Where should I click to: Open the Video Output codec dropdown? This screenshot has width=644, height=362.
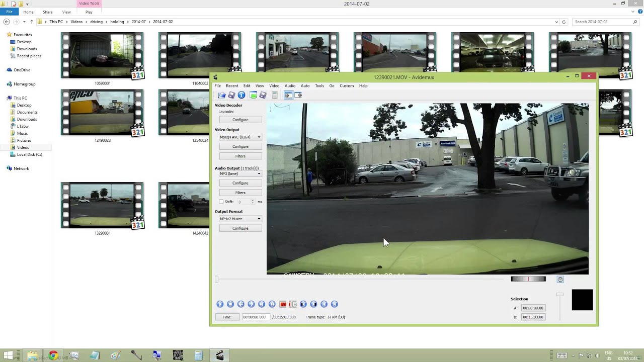240,137
